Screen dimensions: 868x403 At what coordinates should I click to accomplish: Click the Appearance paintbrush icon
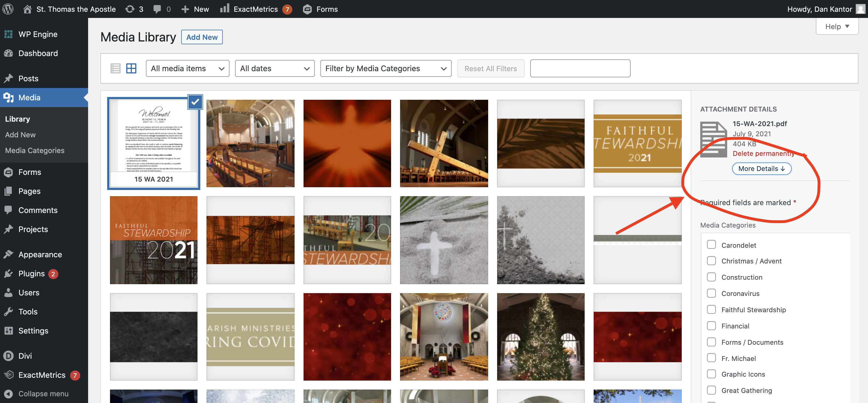click(9, 254)
